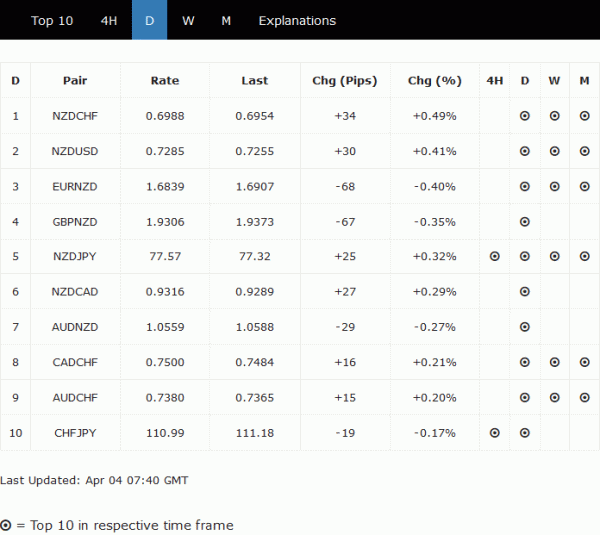The width and height of the screenshot is (600, 535).
Task: Click rate value 0.7500
Action: pyautogui.click(x=165, y=362)
